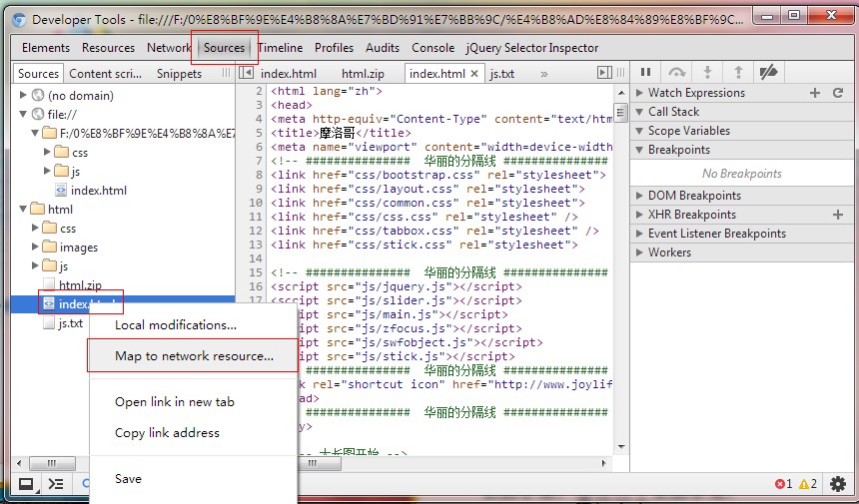Open DevTools settings gear

pos(838,484)
